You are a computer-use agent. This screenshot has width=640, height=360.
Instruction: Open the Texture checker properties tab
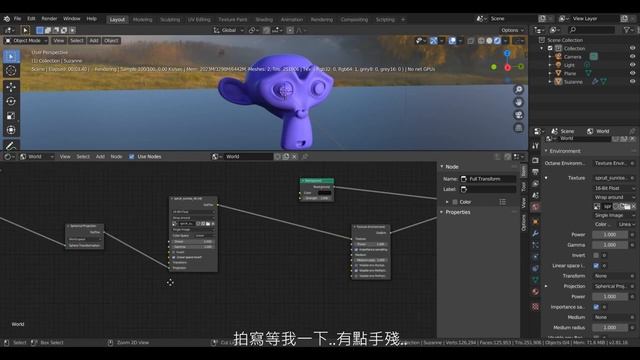click(535, 307)
